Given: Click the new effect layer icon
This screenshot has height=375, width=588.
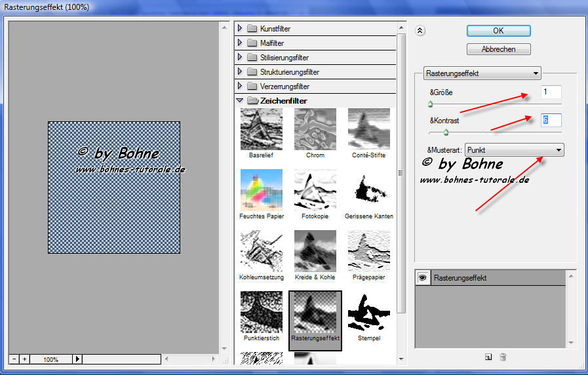Looking at the screenshot, I should (488, 357).
